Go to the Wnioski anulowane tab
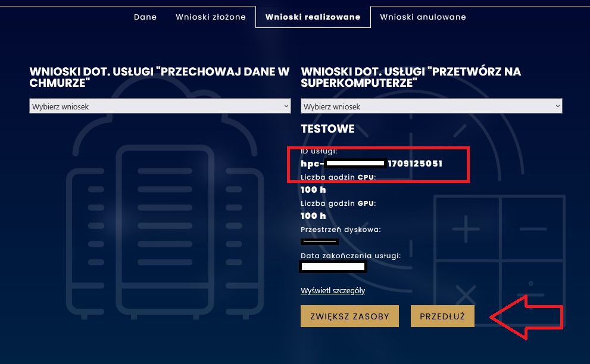Screen dimensions: 590x364 tap(423, 17)
